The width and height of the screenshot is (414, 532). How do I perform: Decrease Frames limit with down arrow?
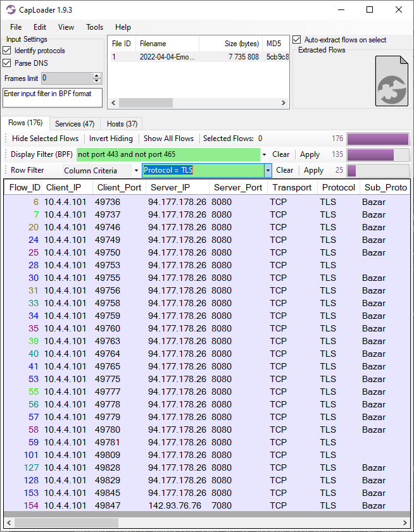coord(97,81)
